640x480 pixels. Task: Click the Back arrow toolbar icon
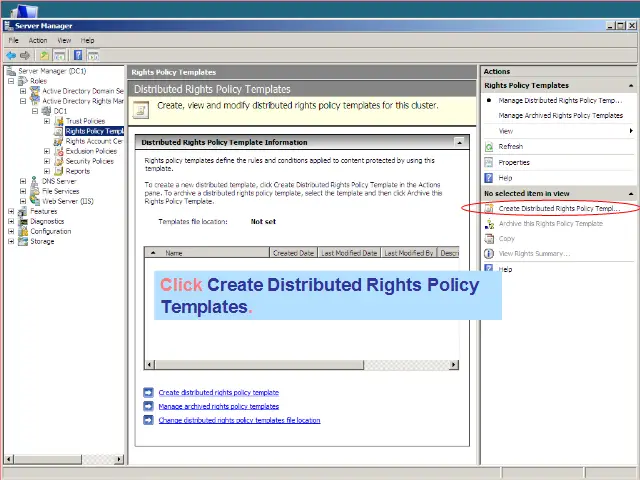tap(11, 55)
